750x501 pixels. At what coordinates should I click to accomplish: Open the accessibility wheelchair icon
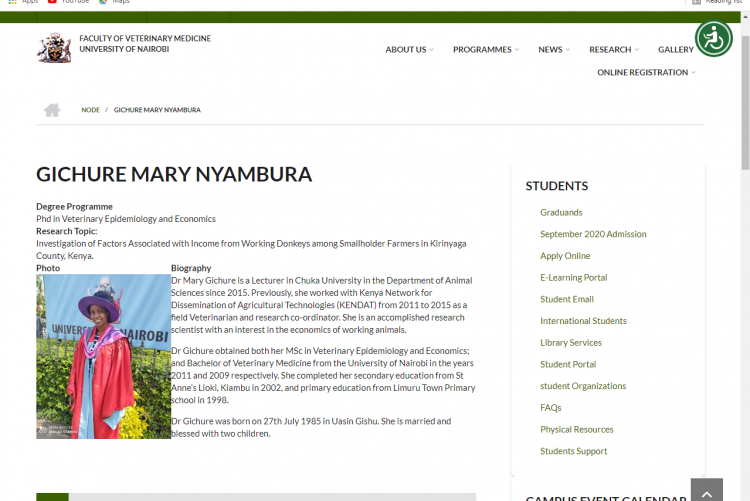714,39
